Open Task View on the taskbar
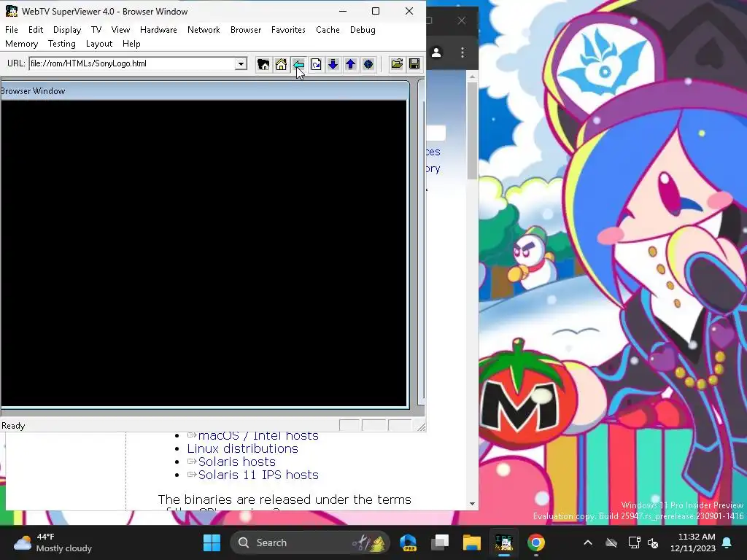The width and height of the screenshot is (747, 560). pos(440,542)
